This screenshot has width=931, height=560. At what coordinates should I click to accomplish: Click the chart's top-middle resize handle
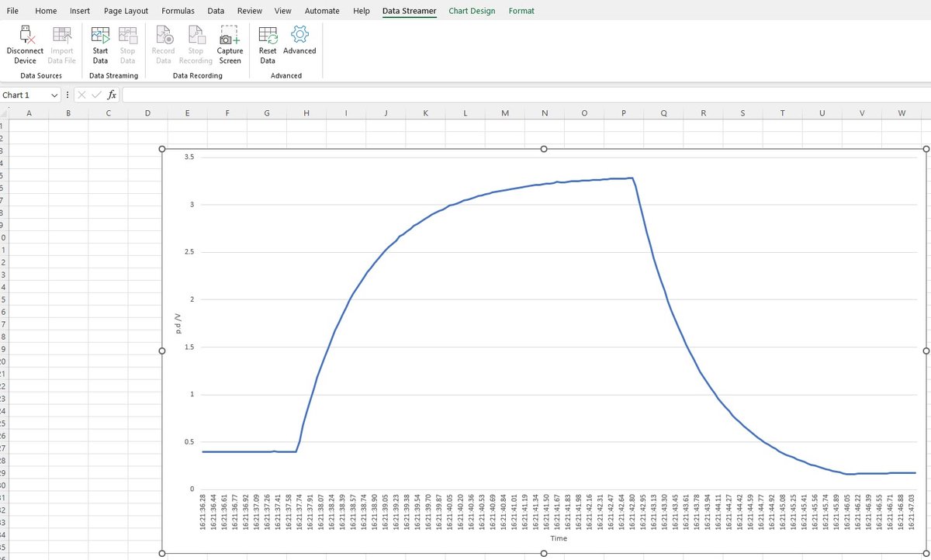pyautogui.click(x=544, y=148)
